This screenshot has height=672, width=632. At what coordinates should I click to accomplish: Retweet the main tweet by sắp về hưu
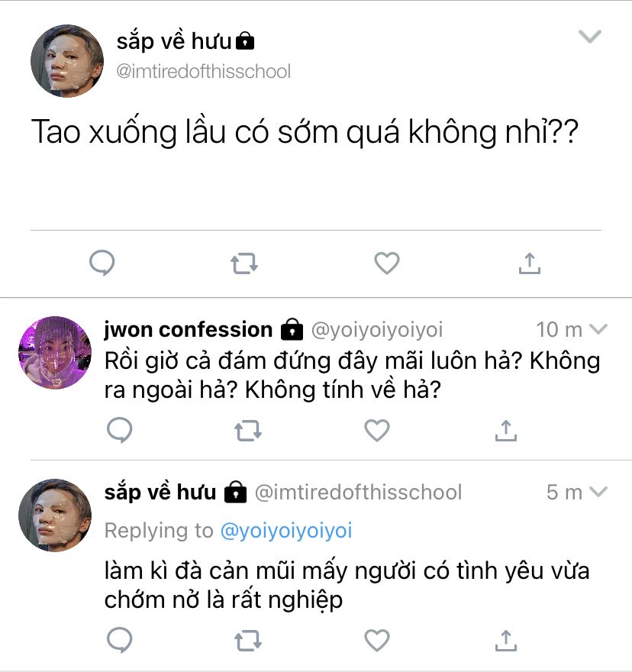pyautogui.click(x=244, y=263)
